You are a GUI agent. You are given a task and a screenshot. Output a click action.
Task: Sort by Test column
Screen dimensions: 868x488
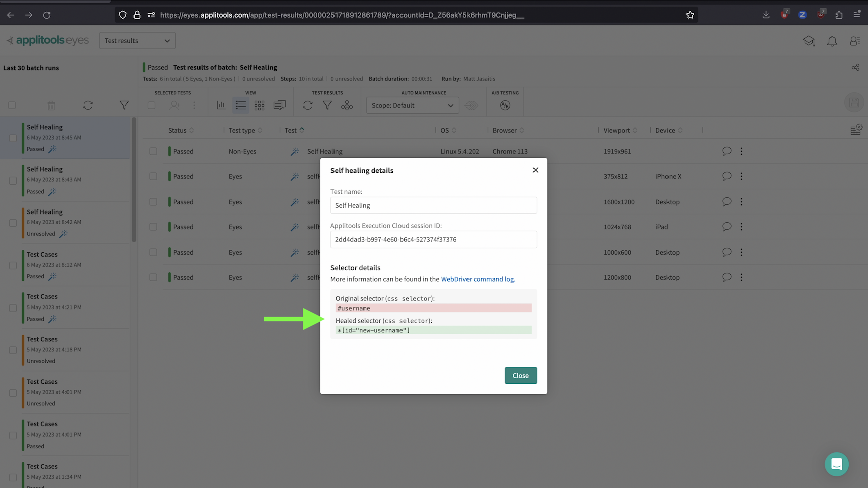294,130
